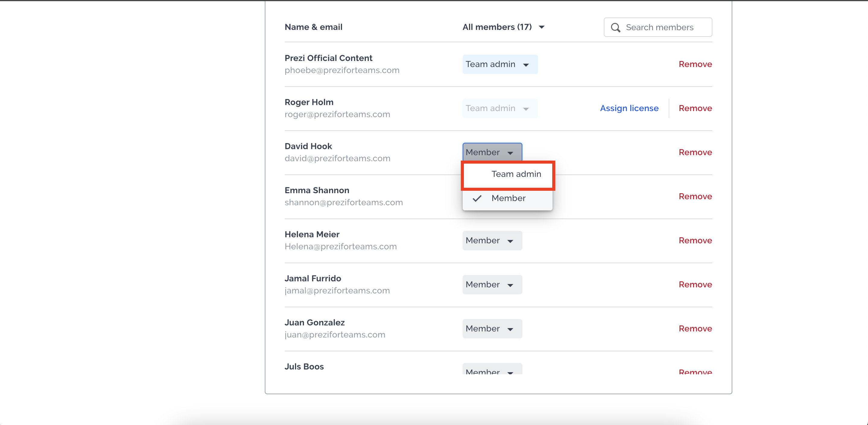The image size is (868, 425).
Task: Remove Roger Holm from the team
Action: pyautogui.click(x=695, y=108)
